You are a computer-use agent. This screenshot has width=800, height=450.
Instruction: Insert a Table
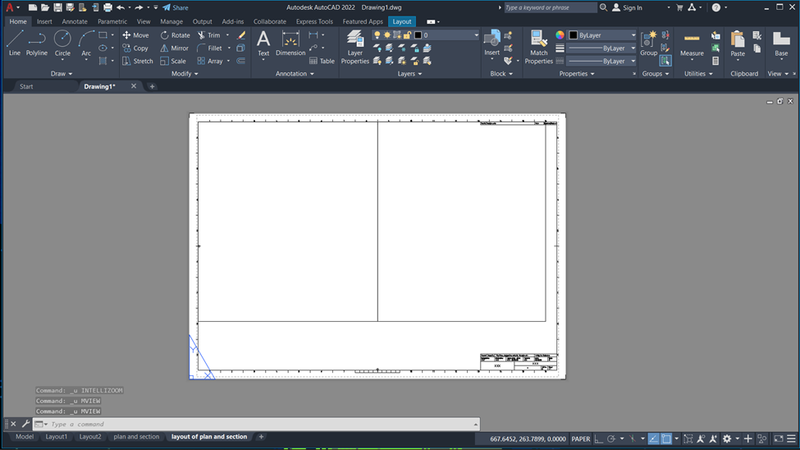321,61
